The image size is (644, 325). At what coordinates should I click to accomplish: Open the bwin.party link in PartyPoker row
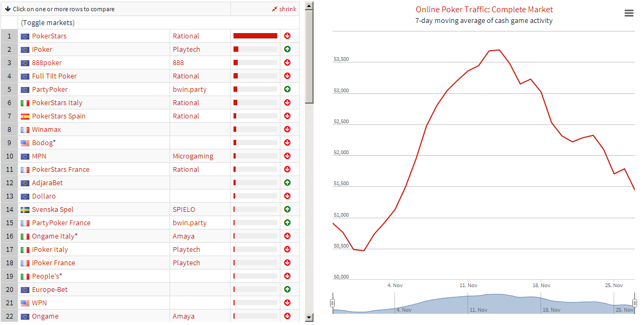coord(189,89)
